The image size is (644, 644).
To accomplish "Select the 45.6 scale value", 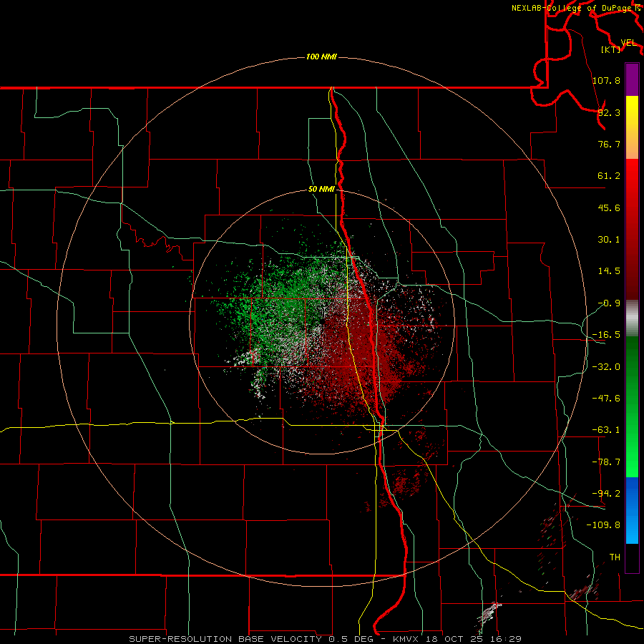I will 609,208.
